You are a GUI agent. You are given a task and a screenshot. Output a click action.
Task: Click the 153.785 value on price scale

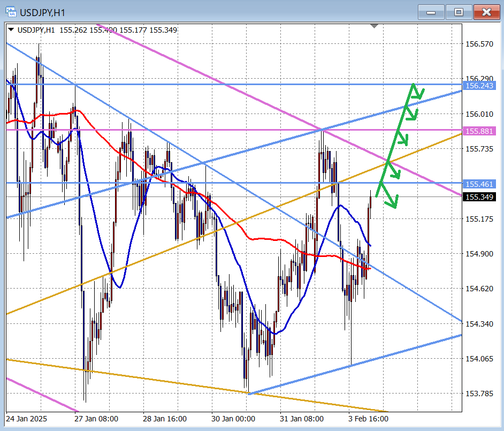[480, 394]
